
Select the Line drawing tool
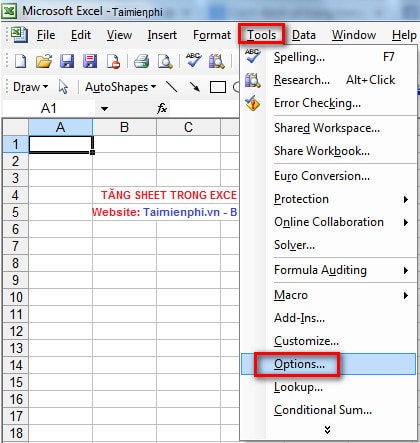coord(172,87)
